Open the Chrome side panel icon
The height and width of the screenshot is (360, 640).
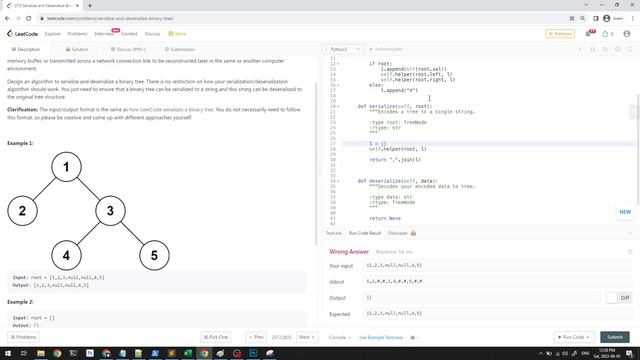point(596,18)
